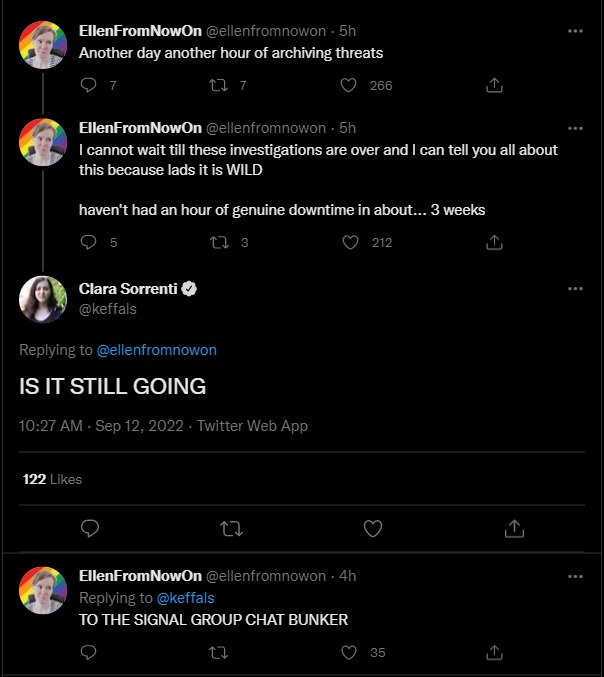Like the tweet with 212 likes
This screenshot has height=677, width=604.
click(349, 242)
